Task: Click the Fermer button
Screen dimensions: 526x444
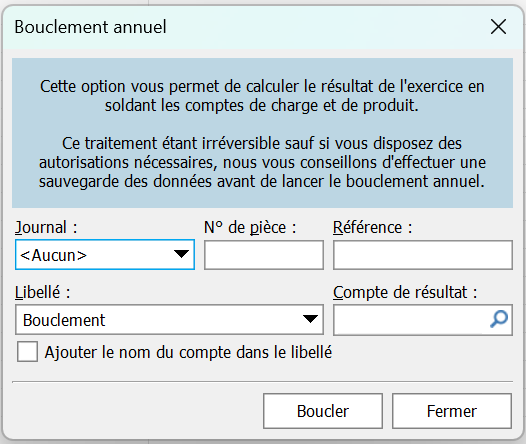Action: click(x=452, y=411)
